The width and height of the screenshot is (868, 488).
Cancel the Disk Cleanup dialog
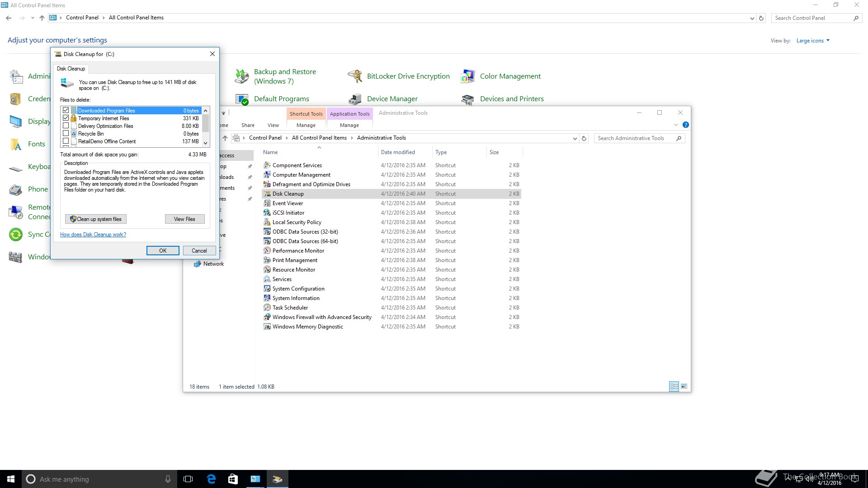[199, 251]
